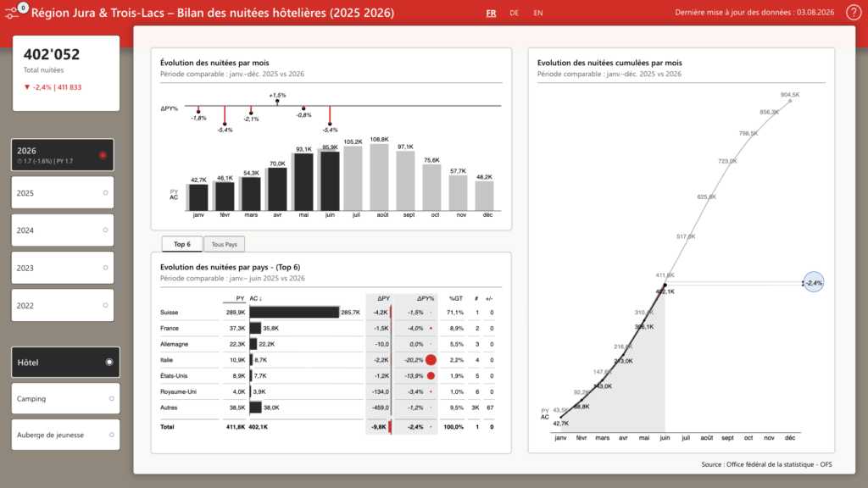Screen dimensions: 868x488
Task: Click the Total row label
Action: 167,427
